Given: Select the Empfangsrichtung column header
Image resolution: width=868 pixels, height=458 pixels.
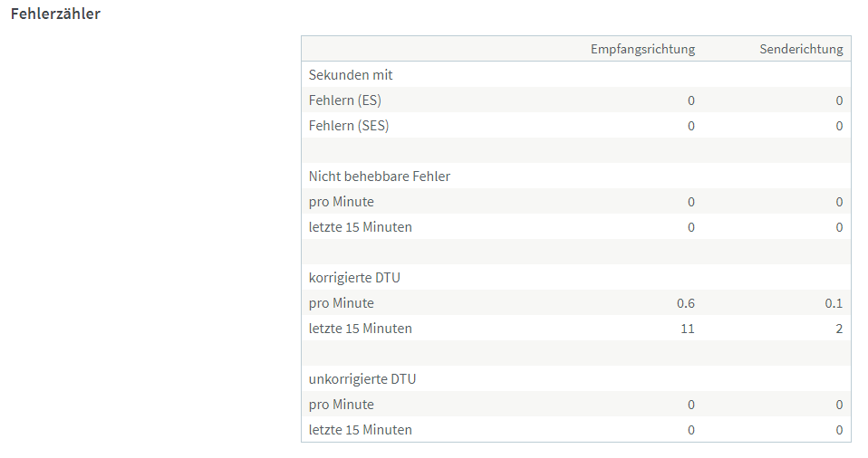Looking at the screenshot, I should (642, 49).
